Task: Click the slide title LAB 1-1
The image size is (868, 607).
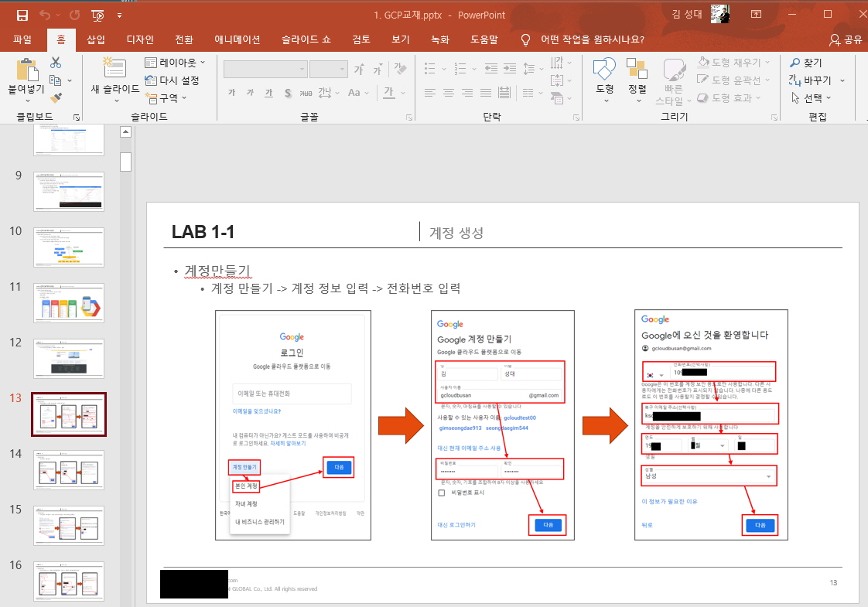Action: coord(203,232)
